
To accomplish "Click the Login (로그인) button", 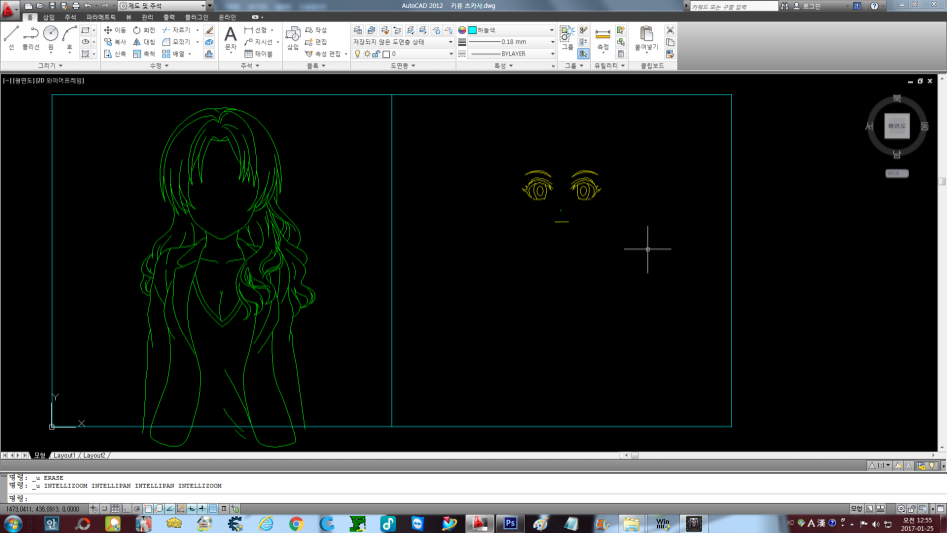I will (x=807, y=6).
